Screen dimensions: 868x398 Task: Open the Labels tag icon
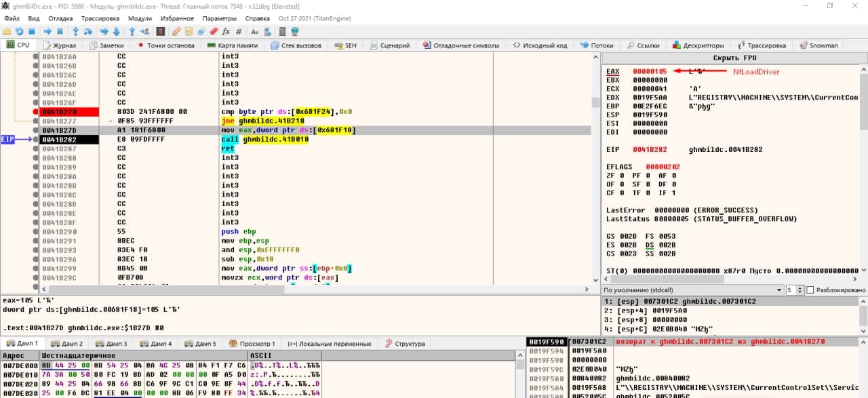(x=201, y=31)
